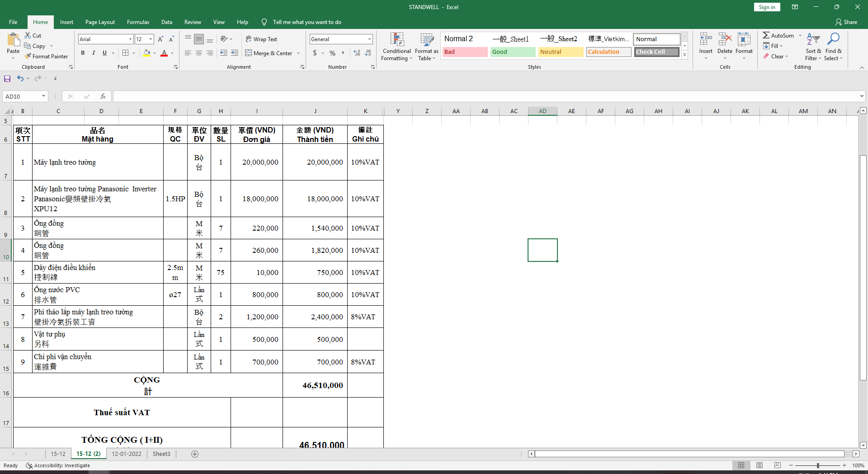Open Format as Table gallery
The height and width of the screenshot is (474, 868).
427,47
